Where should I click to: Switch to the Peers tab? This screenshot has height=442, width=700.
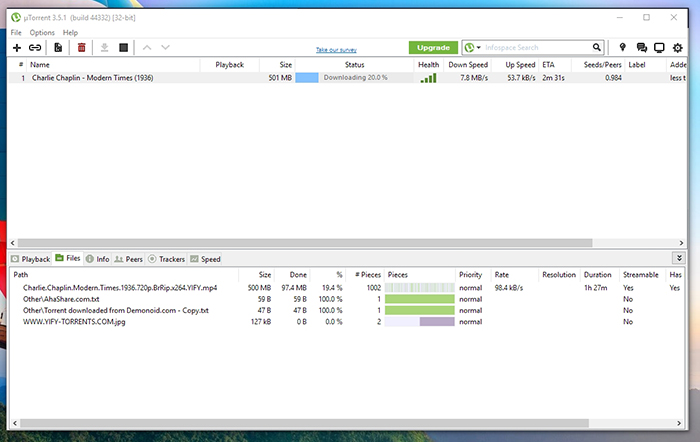128,259
